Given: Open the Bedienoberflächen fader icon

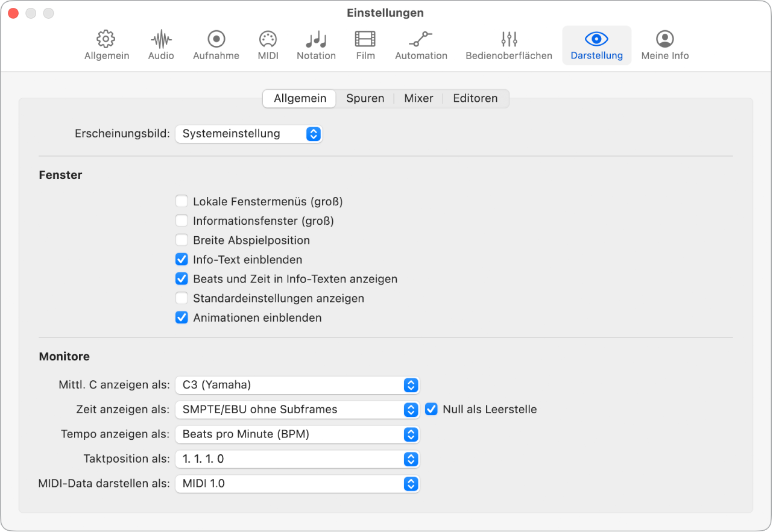Looking at the screenshot, I should (x=509, y=40).
